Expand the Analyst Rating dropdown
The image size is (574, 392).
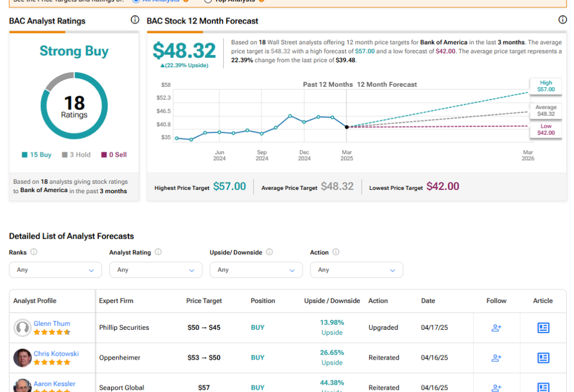point(156,270)
